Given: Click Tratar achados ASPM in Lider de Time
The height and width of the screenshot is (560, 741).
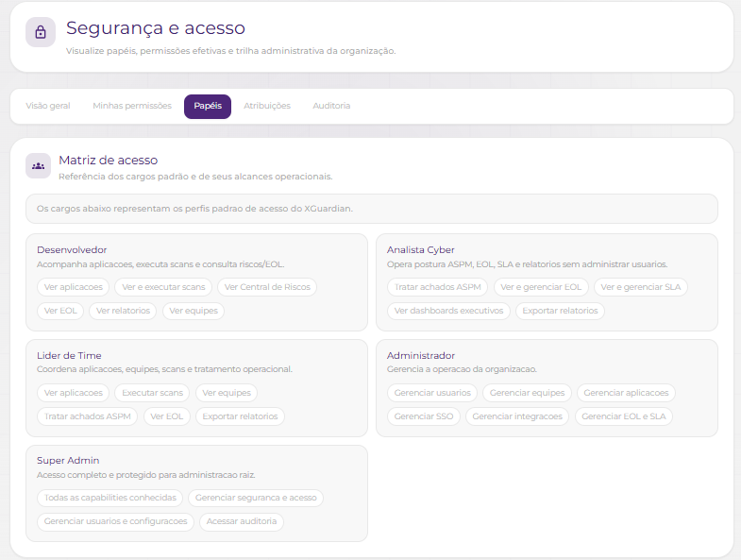Looking at the screenshot, I should pyautogui.click(x=88, y=416).
